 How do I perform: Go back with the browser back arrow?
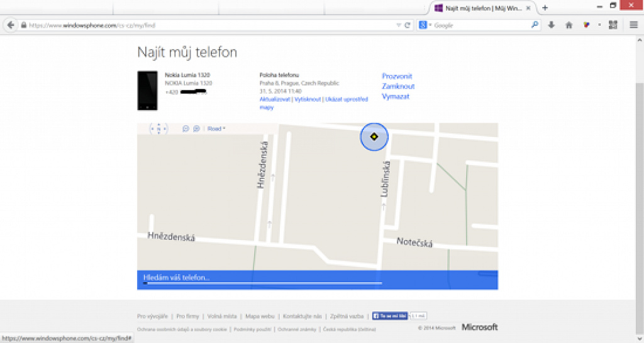11,25
